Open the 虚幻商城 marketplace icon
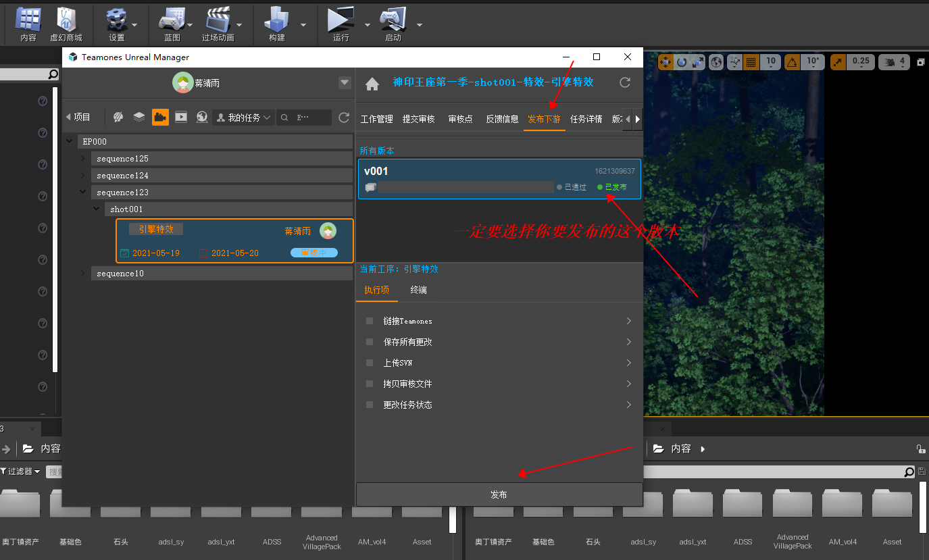The height and width of the screenshot is (560, 929). [66, 20]
